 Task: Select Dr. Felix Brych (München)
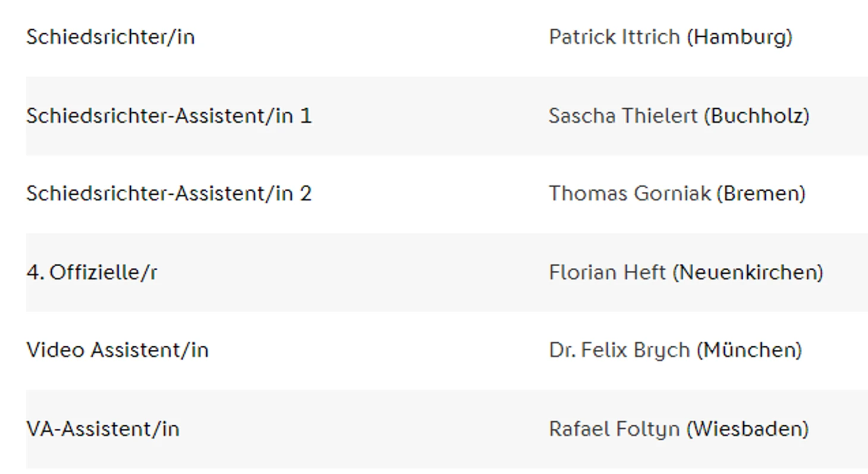pos(675,350)
